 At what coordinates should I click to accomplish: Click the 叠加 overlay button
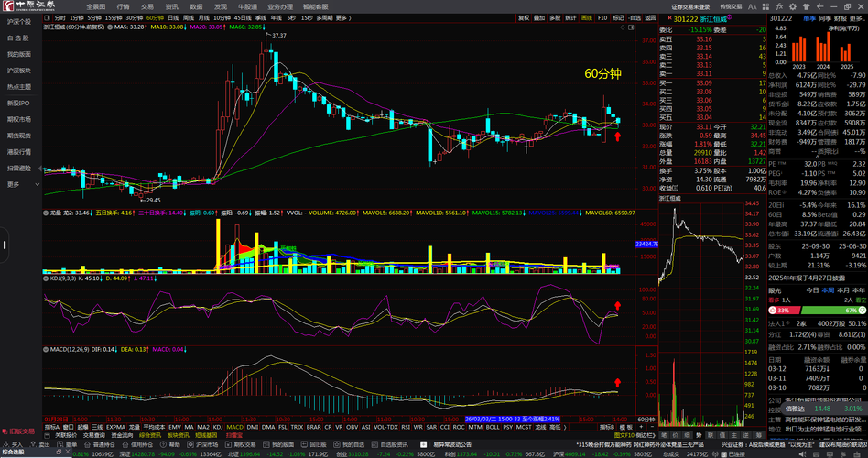click(x=539, y=17)
